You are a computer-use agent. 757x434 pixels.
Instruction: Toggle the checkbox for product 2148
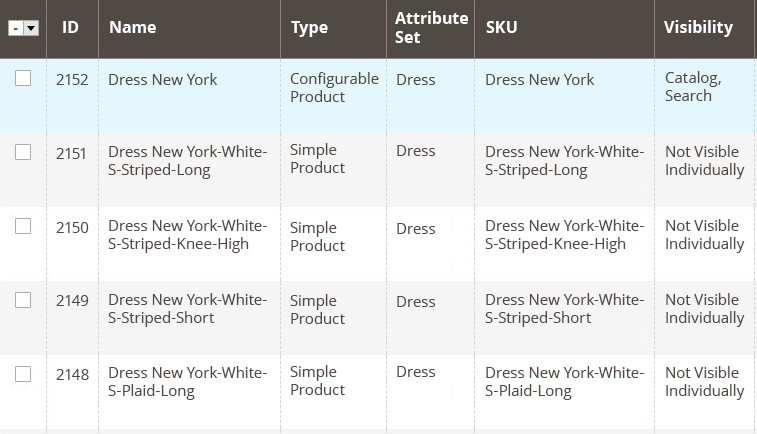[x=23, y=374]
